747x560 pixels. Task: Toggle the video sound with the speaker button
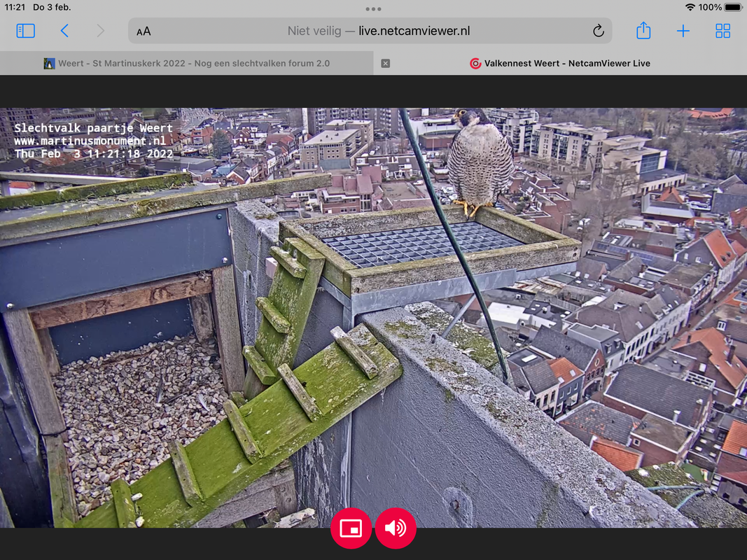click(396, 528)
